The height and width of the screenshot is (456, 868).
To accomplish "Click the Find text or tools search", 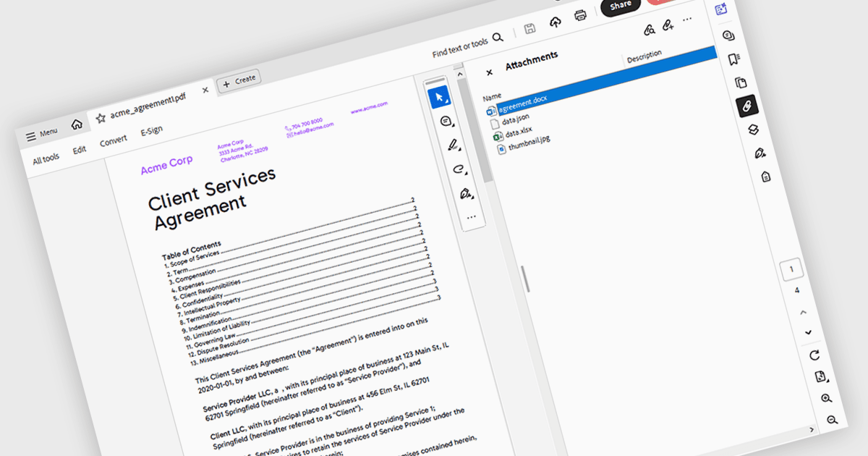I will (x=468, y=46).
